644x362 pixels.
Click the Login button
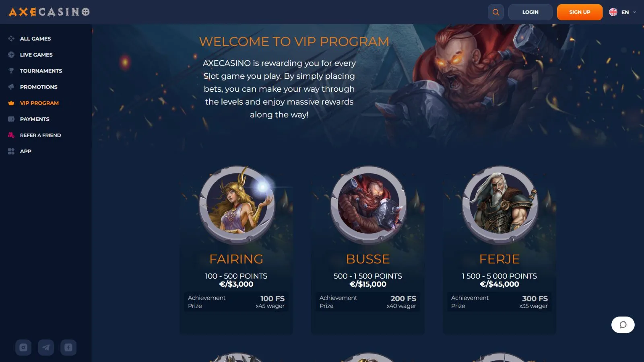pyautogui.click(x=530, y=12)
